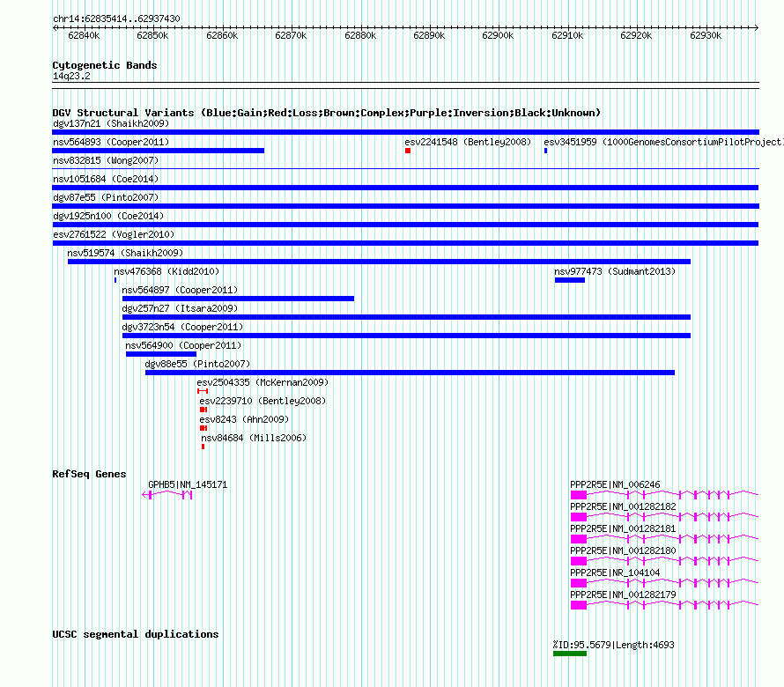Open the nsv977473 Sudmant2013 blue bar
This screenshot has height=687, width=784.
click(x=569, y=280)
